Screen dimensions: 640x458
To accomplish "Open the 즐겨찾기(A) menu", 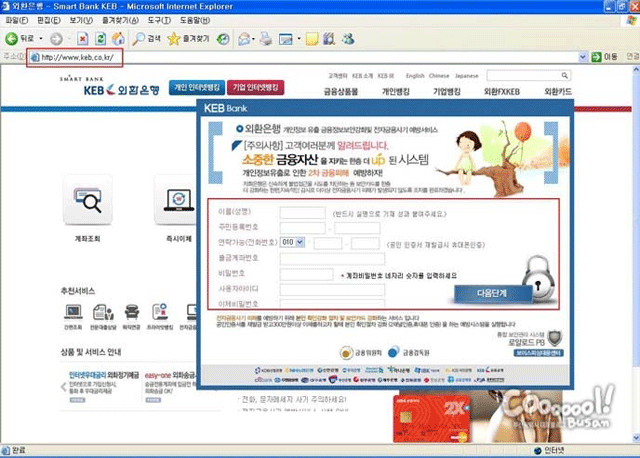I will click(x=120, y=20).
